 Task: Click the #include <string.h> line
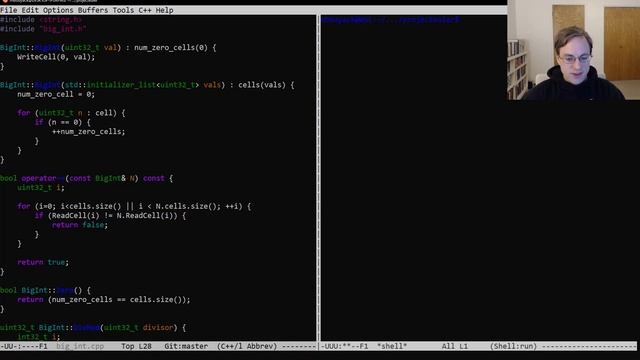[x=41, y=20]
